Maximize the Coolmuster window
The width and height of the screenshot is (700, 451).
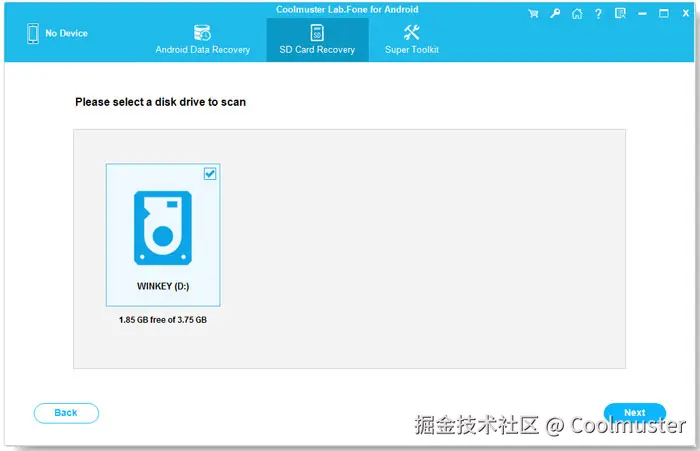coord(664,14)
